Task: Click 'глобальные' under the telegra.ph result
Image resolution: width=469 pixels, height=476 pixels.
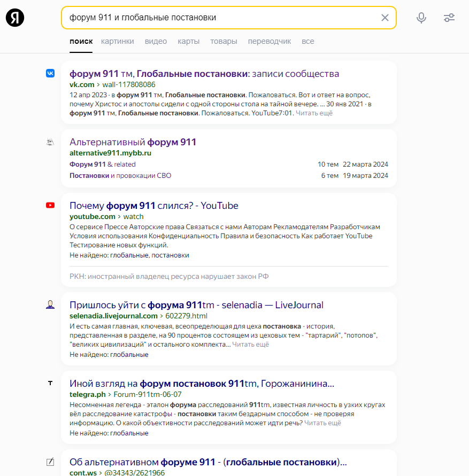Action: click(129, 433)
